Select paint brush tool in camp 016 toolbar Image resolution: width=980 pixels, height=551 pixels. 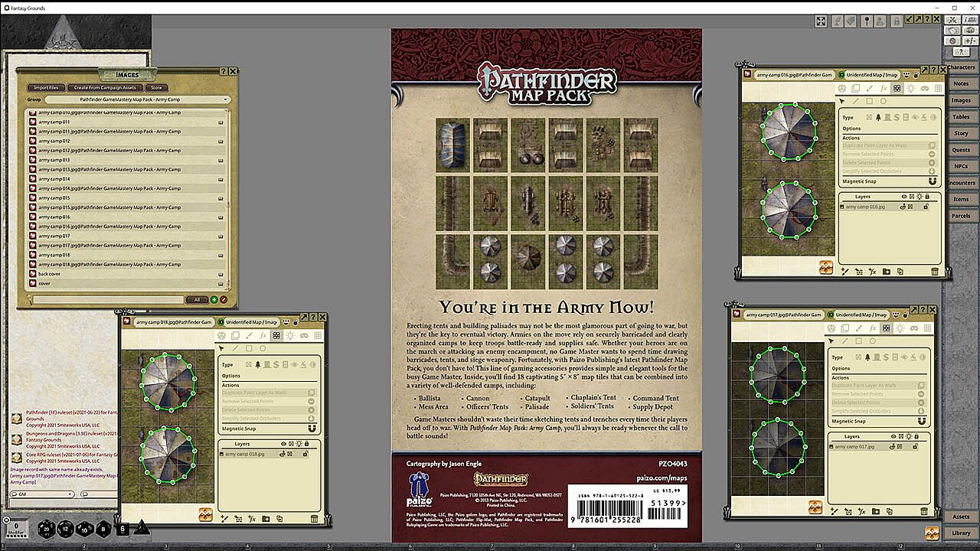click(x=869, y=89)
